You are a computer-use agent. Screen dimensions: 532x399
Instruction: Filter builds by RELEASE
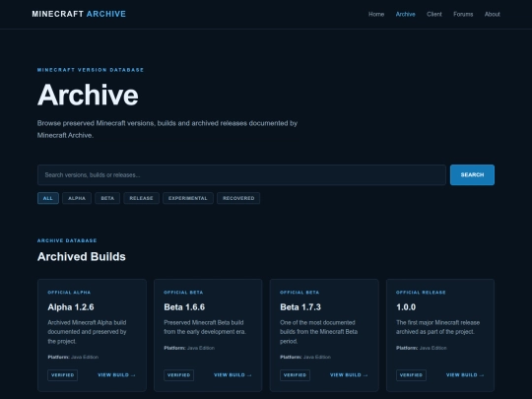pyautogui.click(x=141, y=198)
